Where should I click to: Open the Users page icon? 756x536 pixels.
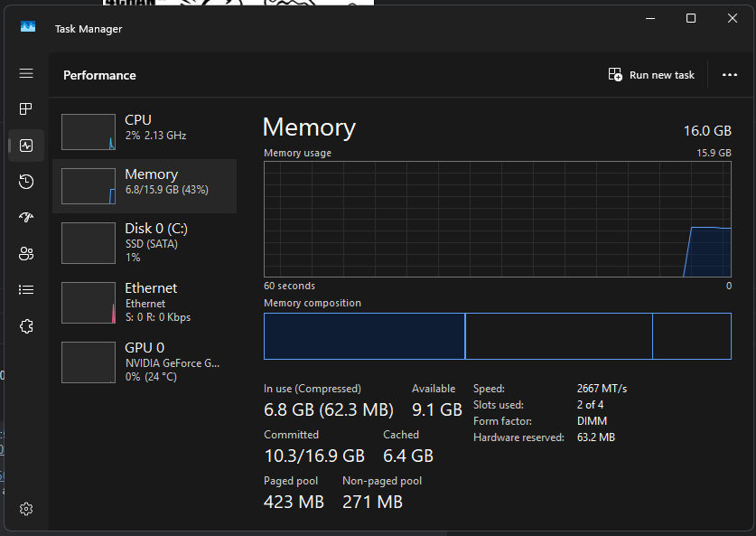pyautogui.click(x=26, y=254)
